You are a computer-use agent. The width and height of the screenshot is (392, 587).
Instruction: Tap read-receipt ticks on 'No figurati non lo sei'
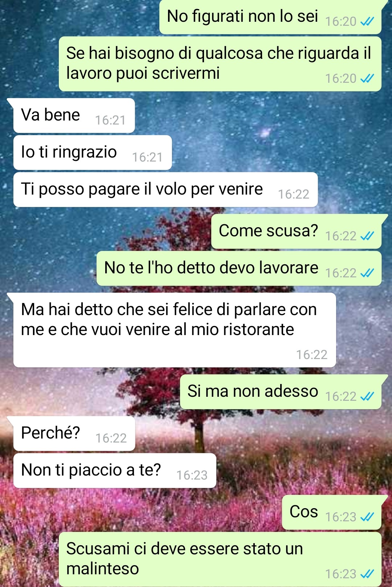pyautogui.click(x=367, y=22)
